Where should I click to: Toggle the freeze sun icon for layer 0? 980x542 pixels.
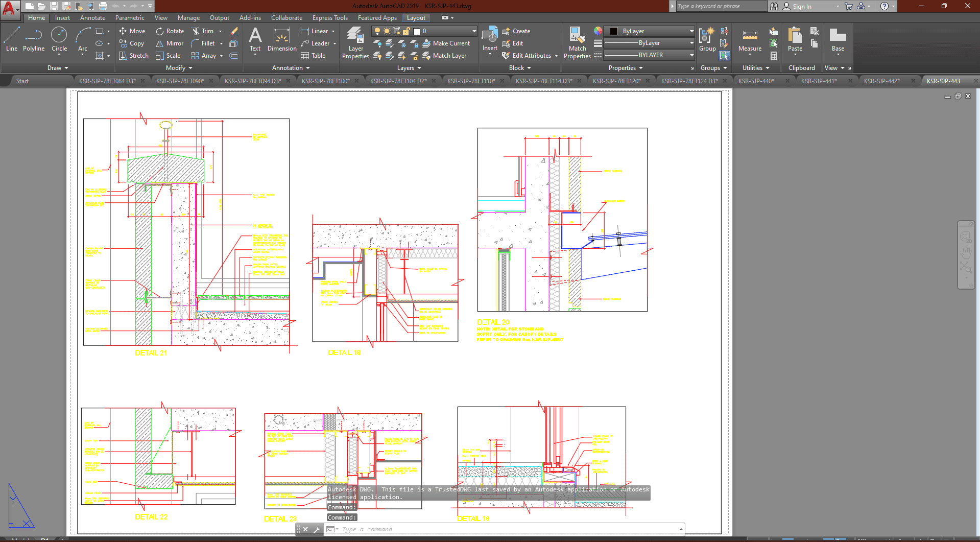pos(387,31)
